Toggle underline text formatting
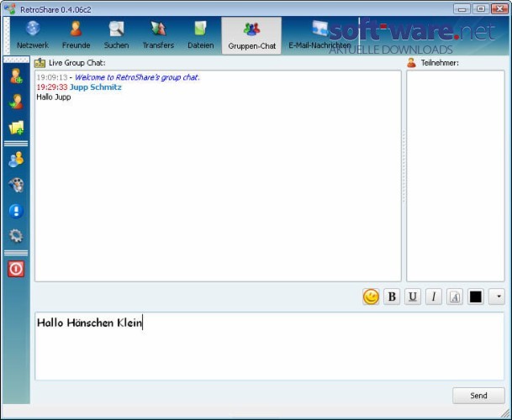512x420 pixels. coord(413,297)
